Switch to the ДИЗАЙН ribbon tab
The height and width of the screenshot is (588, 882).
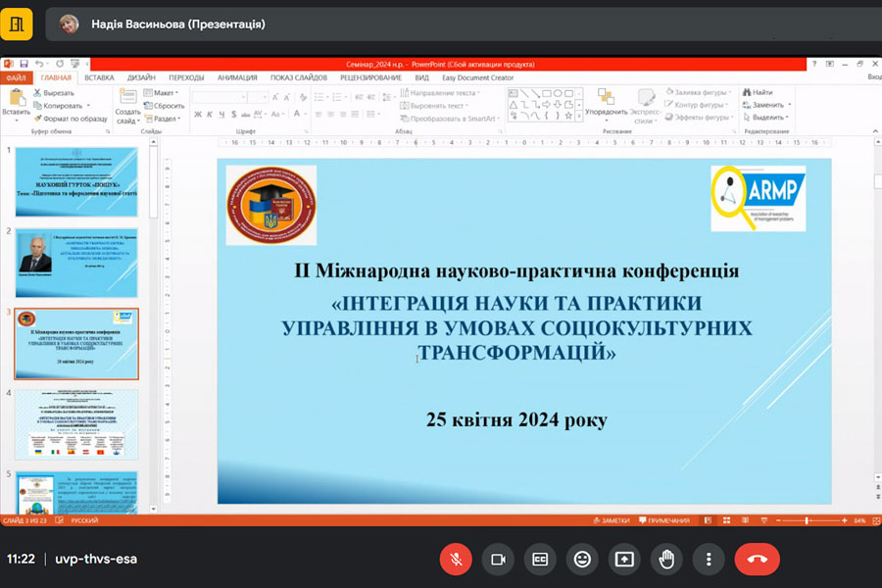tap(141, 77)
